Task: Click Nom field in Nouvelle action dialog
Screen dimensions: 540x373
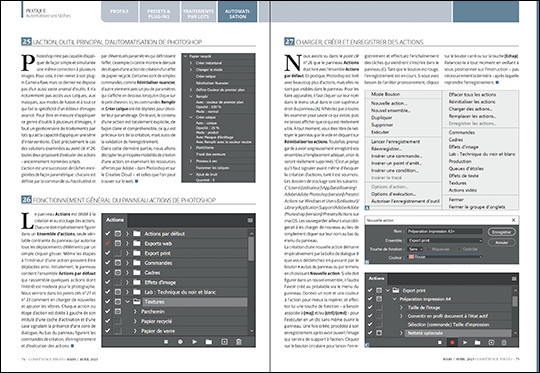Action: (x=445, y=231)
